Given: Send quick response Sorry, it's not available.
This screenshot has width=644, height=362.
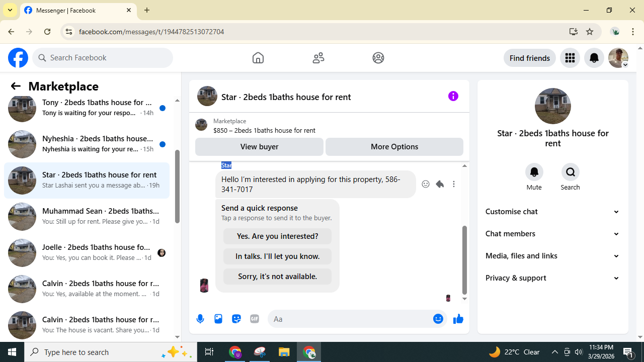Looking at the screenshot, I should point(277,277).
